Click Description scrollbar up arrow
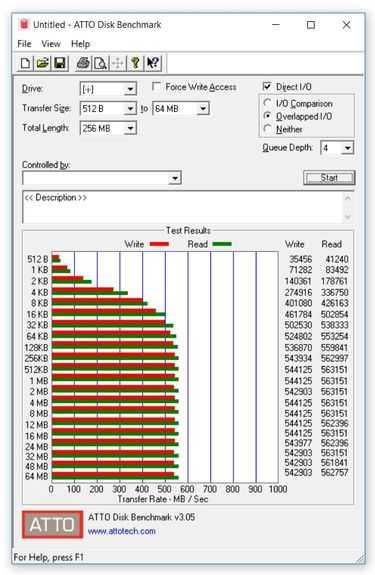Image resolution: width=375 pixels, height=575 pixels. click(x=348, y=199)
